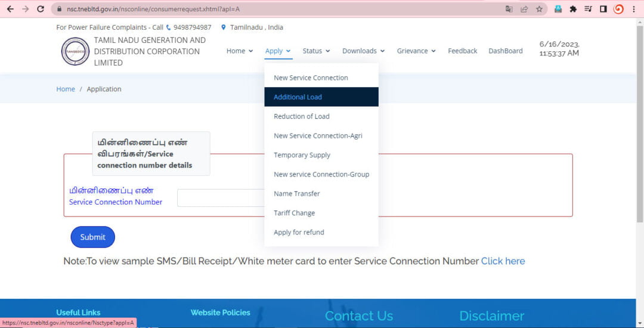Open the browser side panel icon

coord(603,9)
